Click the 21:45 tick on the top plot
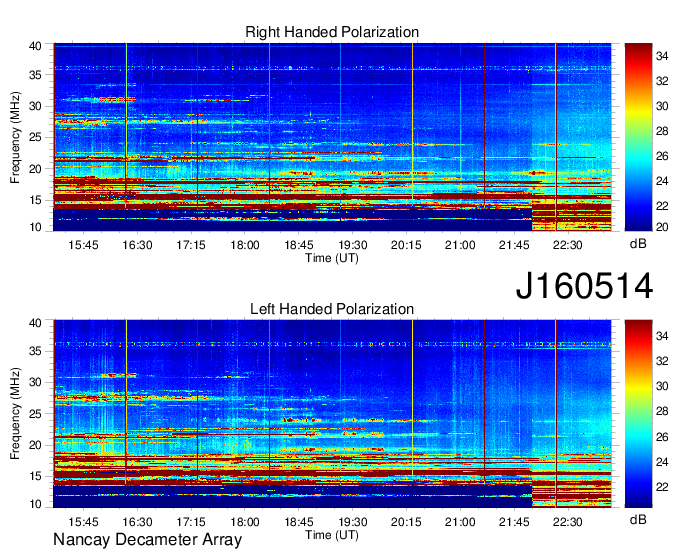680x552 pixels. click(x=514, y=245)
